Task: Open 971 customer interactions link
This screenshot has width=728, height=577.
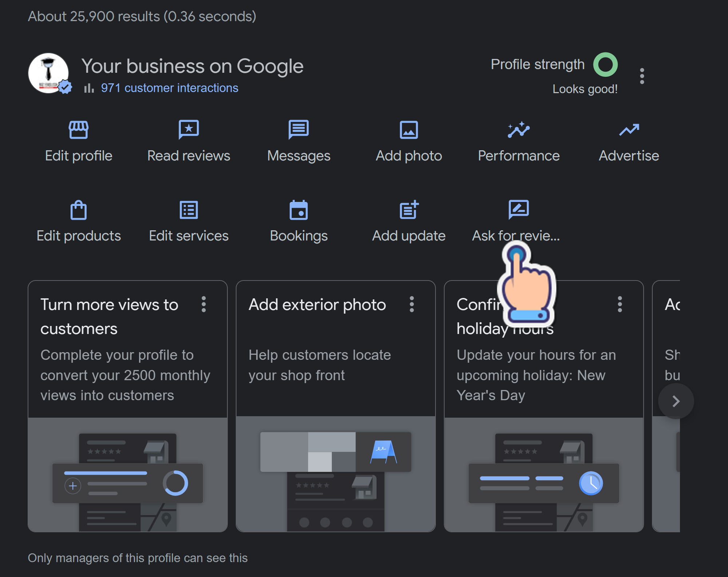Action: pos(170,88)
